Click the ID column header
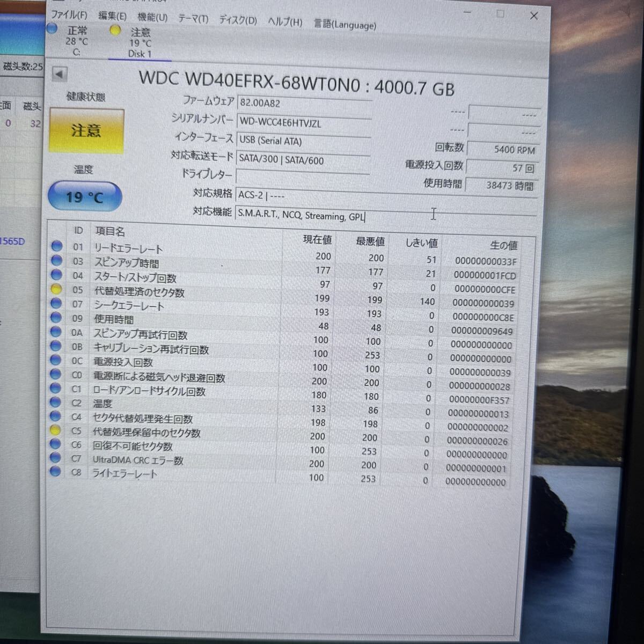Viewport: 644px width, 644px height. coord(78,230)
